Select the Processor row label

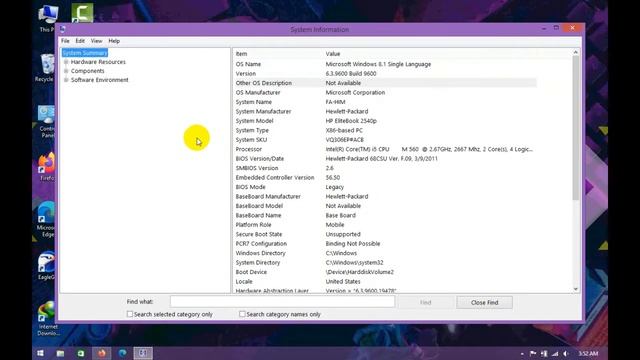click(249, 149)
